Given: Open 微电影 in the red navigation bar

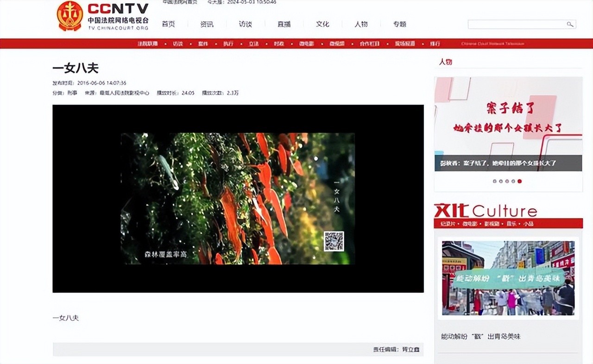Looking at the screenshot, I should 306,44.
